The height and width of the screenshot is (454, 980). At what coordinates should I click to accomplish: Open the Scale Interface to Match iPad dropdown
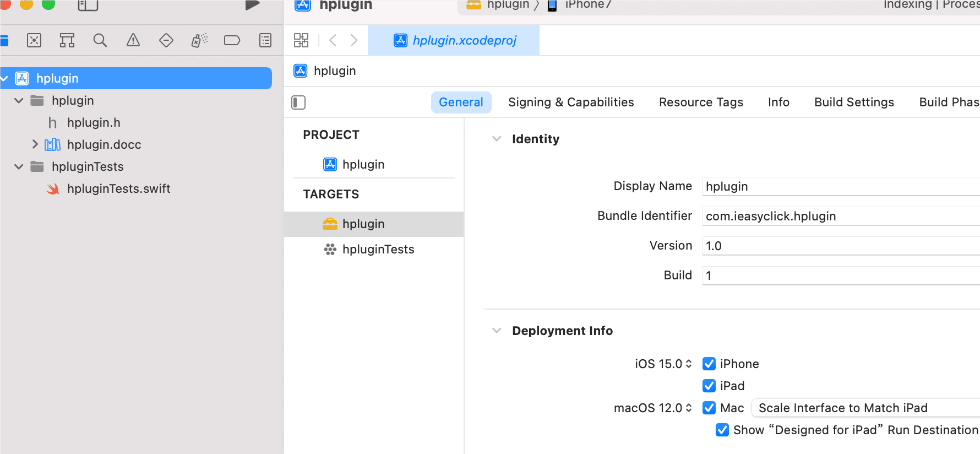(866, 408)
